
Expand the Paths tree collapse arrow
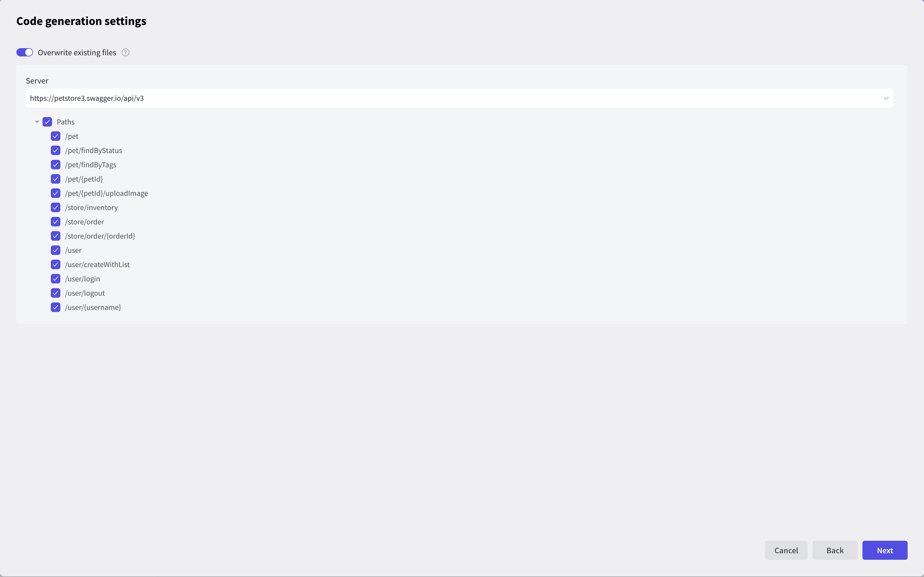(x=37, y=122)
